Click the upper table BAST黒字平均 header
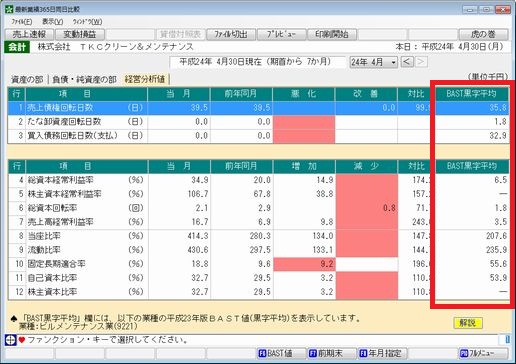 pos(472,94)
